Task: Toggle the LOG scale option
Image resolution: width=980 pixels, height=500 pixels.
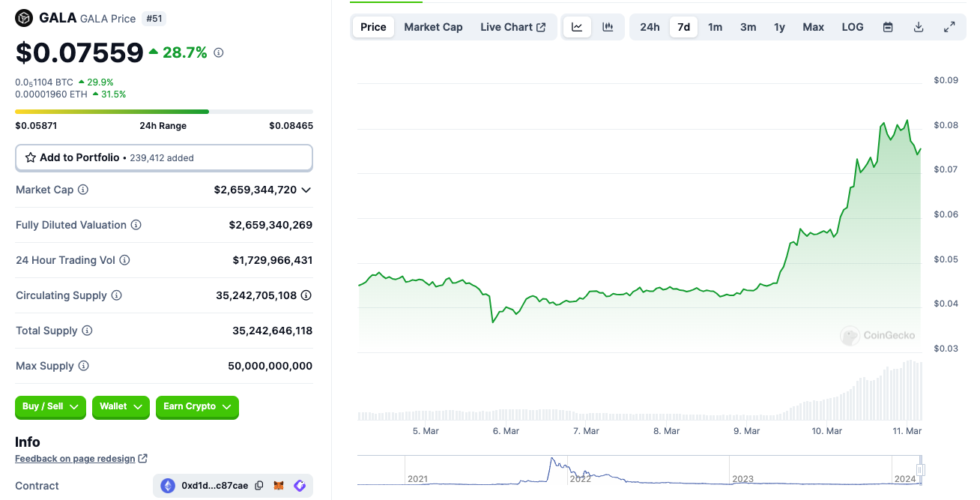Action: (x=853, y=27)
